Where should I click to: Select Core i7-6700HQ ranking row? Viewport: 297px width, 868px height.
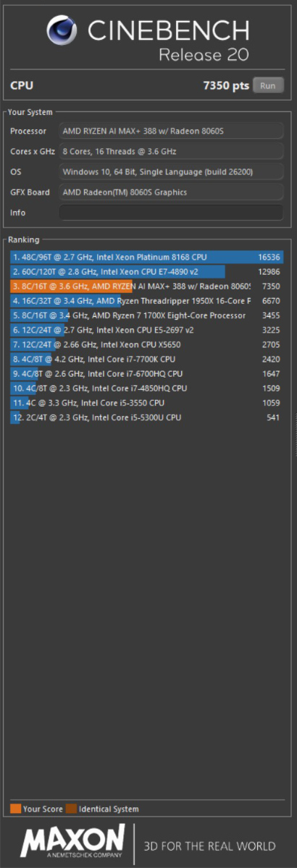pyautogui.click(x=146, y=374)
